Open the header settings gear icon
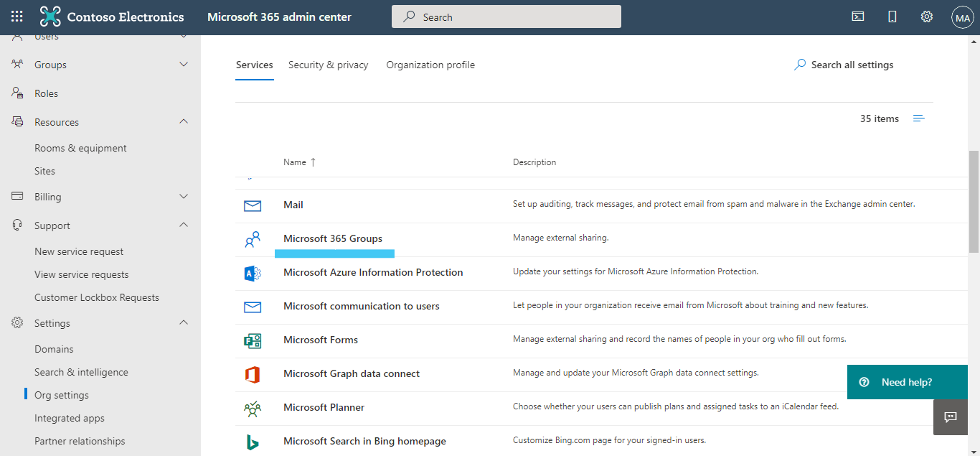This screenshot has height=456, width=980. pyautogui.click(x=927, y=17)
